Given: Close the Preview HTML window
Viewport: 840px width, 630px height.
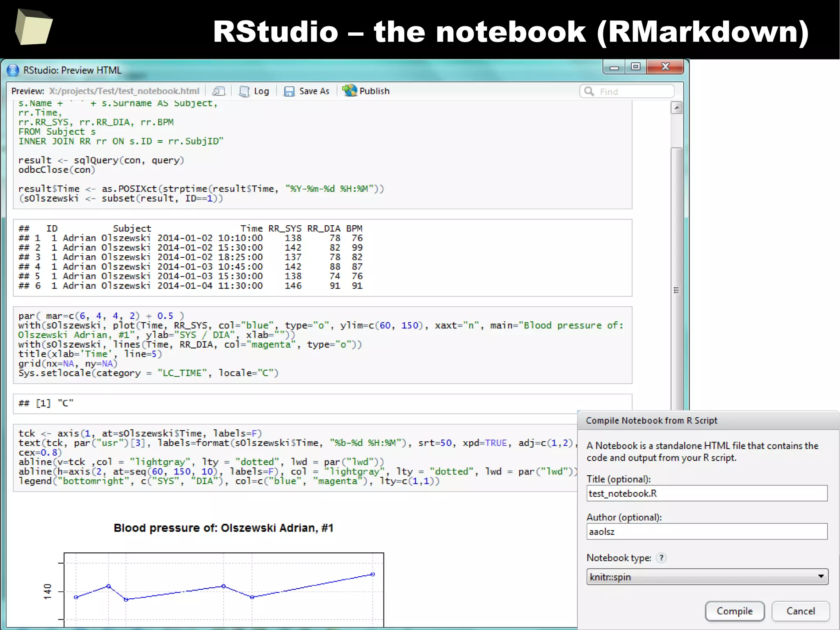Looking at the screenshot, I should point(665,67).
